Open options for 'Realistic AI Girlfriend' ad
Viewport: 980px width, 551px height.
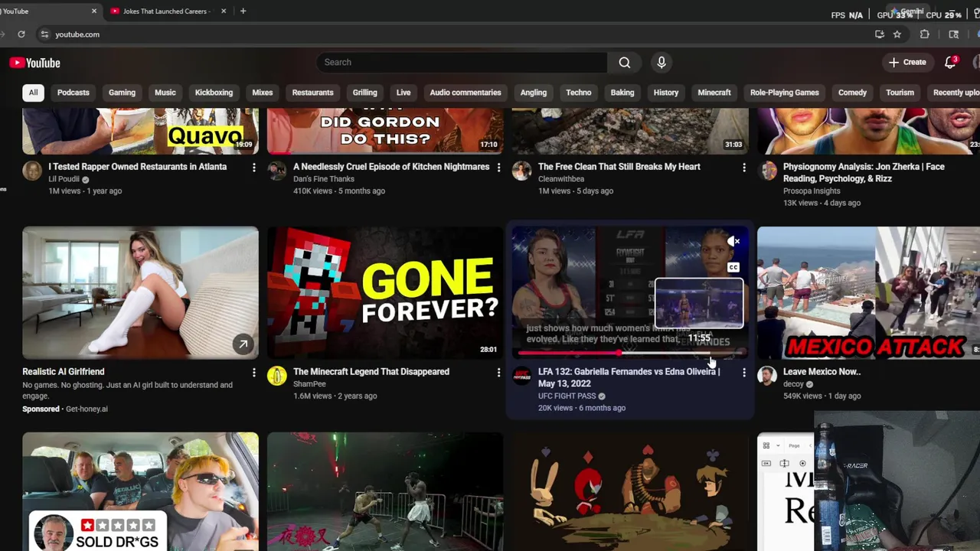[254, 372]
